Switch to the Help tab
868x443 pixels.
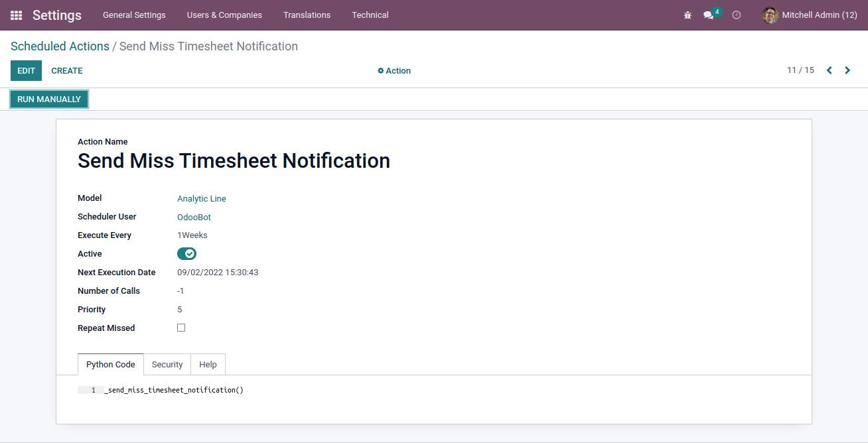(208, 365)
